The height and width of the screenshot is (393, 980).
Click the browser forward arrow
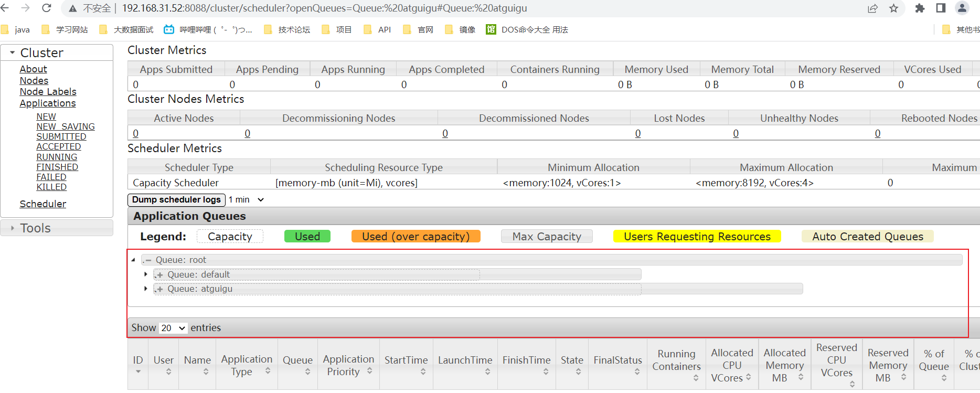coord(25,8)
